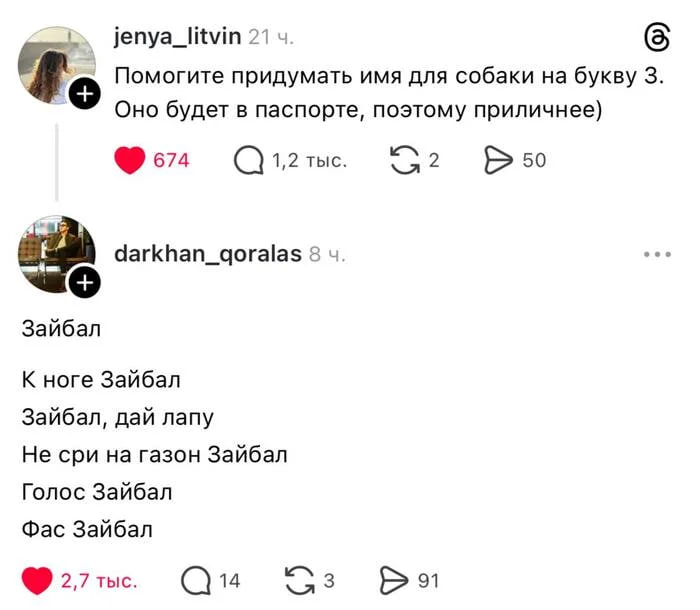View jenya_litvin's avatar photo
The image size is (700, 610).
(56, 64)
